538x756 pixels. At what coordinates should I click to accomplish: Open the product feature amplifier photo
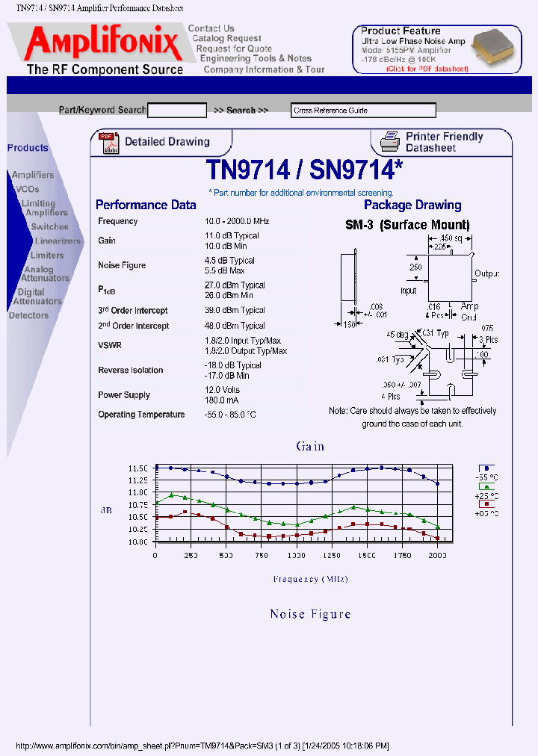494,47
